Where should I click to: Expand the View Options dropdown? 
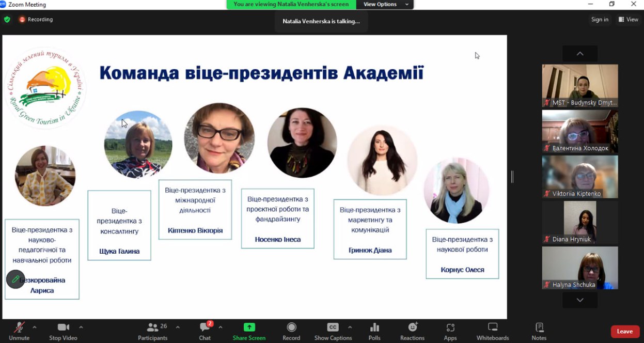[x=385, y=4]
